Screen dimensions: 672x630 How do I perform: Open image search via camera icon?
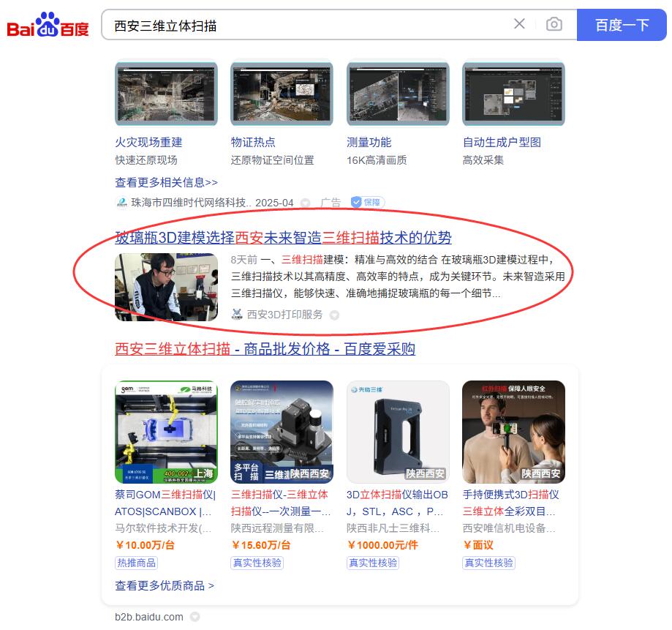[554, 23]
